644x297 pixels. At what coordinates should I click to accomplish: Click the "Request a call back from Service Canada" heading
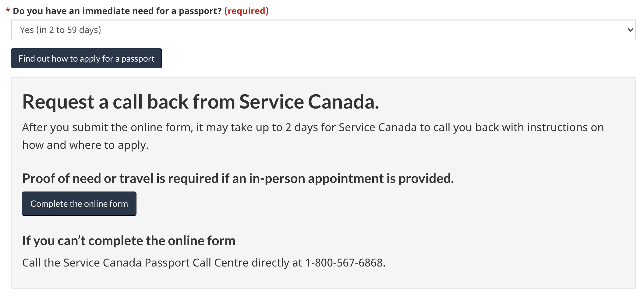(200, 102)
